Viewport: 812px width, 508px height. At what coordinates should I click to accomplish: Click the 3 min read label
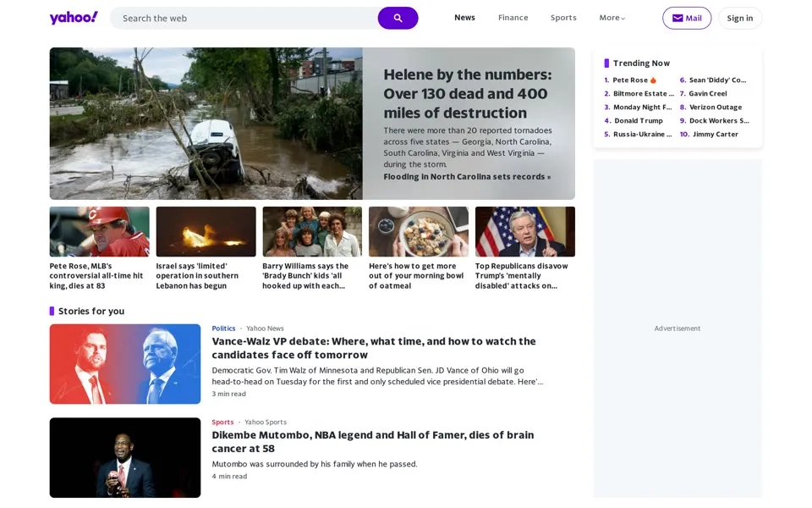229,394
